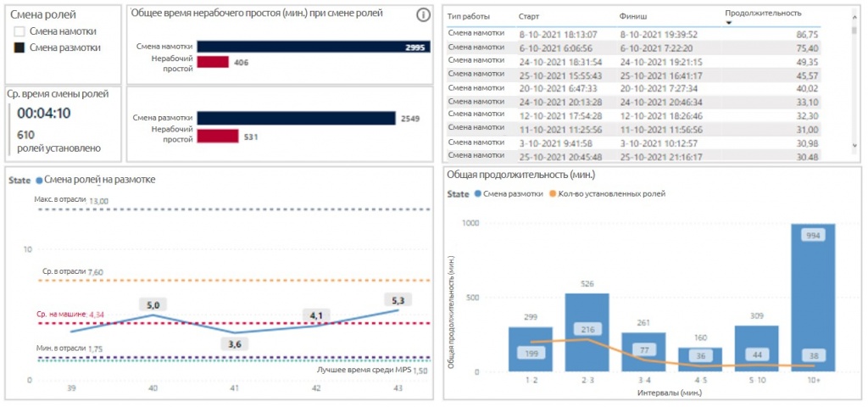Screen dimensions: 868x407
Task: Click the average time value 00:04:10
Action: pyautogui.click(x=44, y=114)
